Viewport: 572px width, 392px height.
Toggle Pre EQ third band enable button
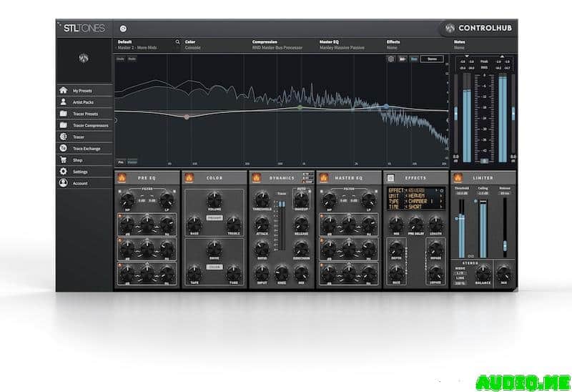point(119,265)
